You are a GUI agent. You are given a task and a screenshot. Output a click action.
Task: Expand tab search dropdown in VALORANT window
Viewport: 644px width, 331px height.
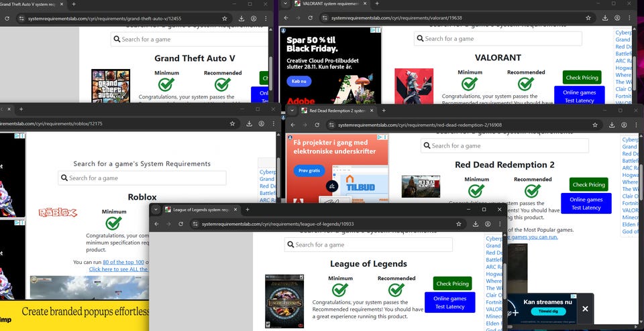tap(286, 4)
